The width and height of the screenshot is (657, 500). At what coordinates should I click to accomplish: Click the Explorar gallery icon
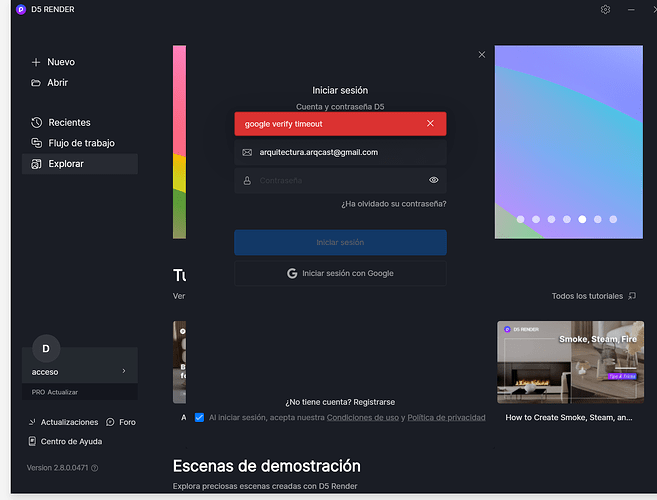(x=36, y=164)
